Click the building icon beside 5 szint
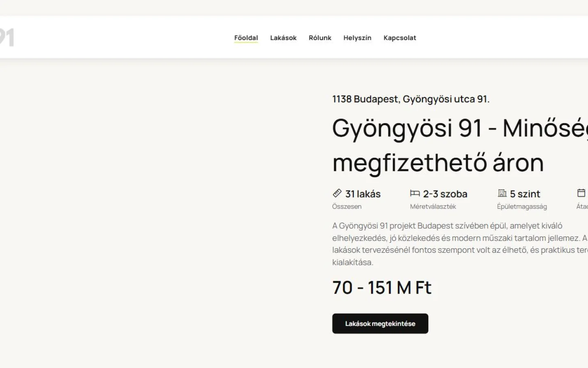The height and width of the screenshot is (368, 588). click(502, 193)
